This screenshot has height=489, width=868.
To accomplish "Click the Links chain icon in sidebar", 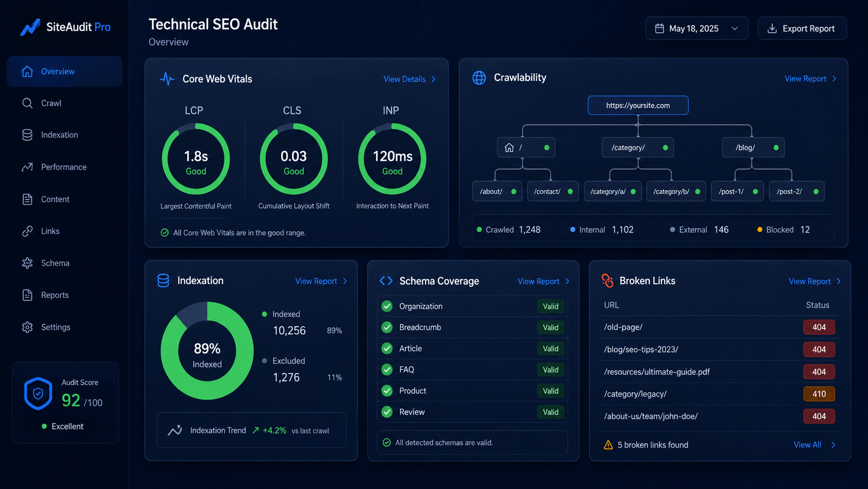I will pos(28,231).
